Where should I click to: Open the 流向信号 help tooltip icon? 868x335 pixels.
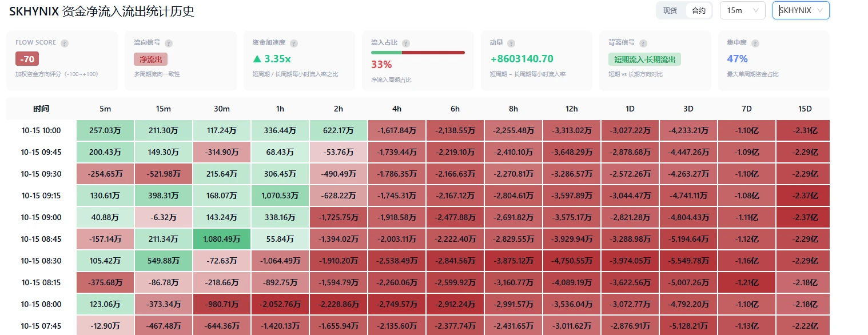tap(169, 43)
